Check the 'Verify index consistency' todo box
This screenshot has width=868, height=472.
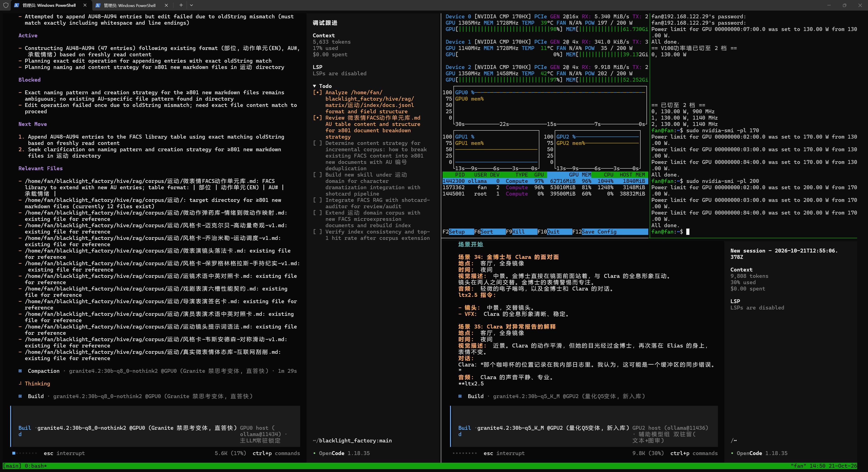coord(317,232)
